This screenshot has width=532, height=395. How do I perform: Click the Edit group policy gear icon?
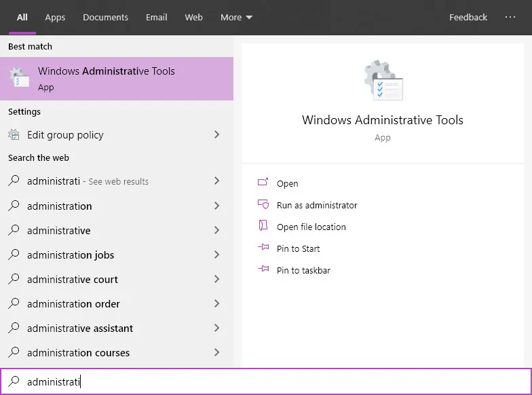(14, 134)
